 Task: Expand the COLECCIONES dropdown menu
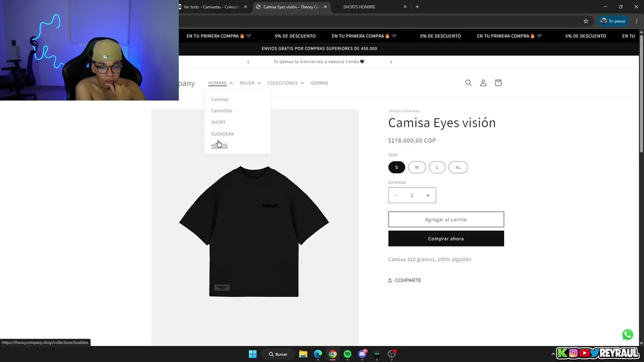(x=285, y=83)
